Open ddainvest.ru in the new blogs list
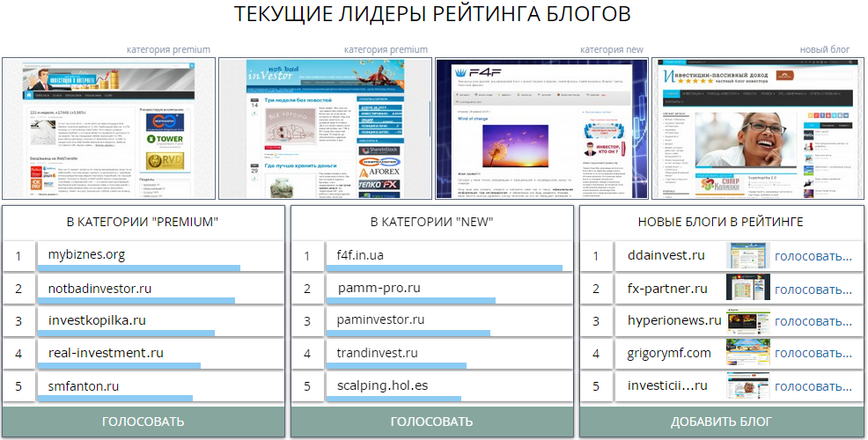The width and height of the screenshot is (868, 440). pos(666,255)
